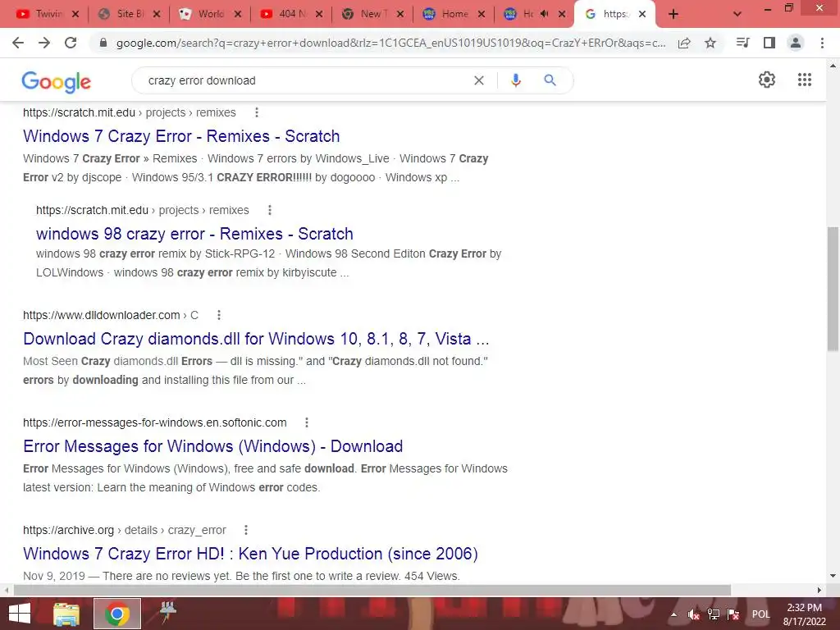The height and width of the screenshot is (630, 840).
Task: Open options for softonic.com result
Action: tap(307, 422)
